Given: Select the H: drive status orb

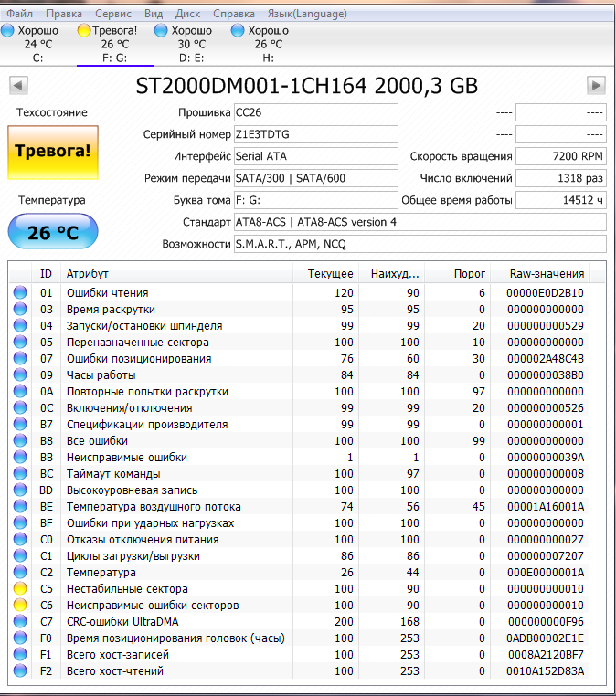Looking at the screenshot, I should (x=238, y=30).
